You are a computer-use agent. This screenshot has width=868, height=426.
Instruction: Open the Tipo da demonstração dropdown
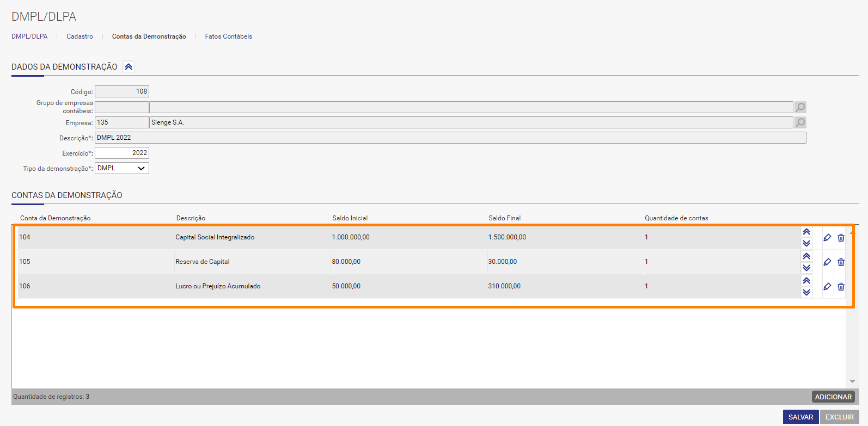click(122, 168)
